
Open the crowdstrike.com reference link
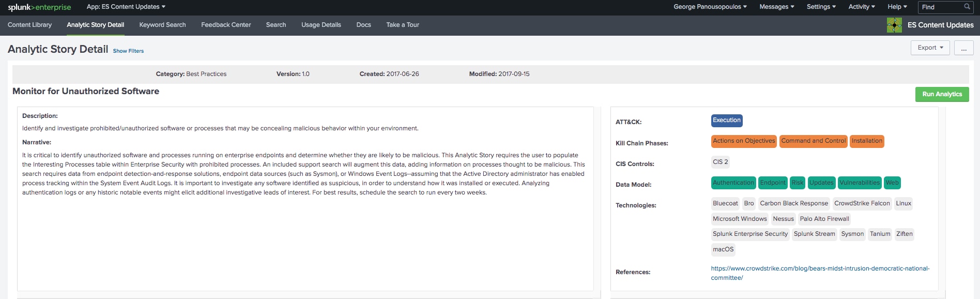pyautogui.click(x=820, y=273)
